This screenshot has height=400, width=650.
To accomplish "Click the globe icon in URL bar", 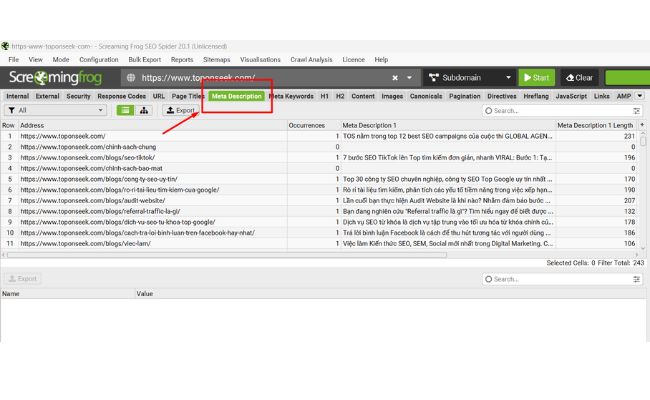I will [130, 77].
